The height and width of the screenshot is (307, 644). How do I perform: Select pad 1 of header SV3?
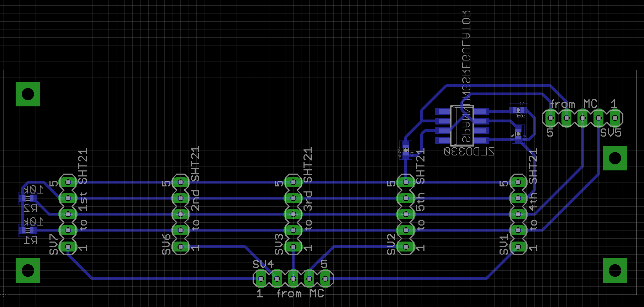pos(293,246)
